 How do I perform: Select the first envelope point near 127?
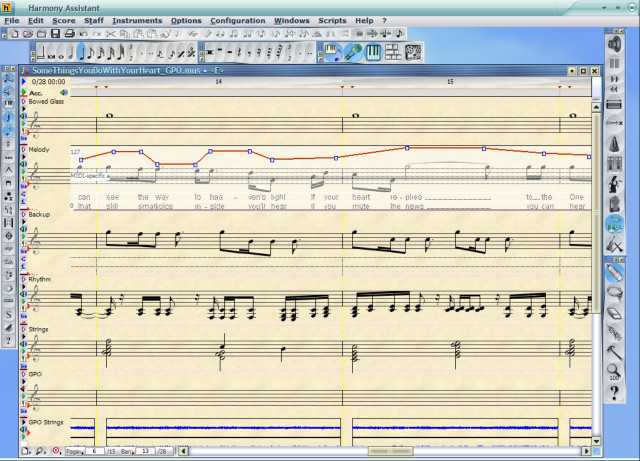[81, 160]
